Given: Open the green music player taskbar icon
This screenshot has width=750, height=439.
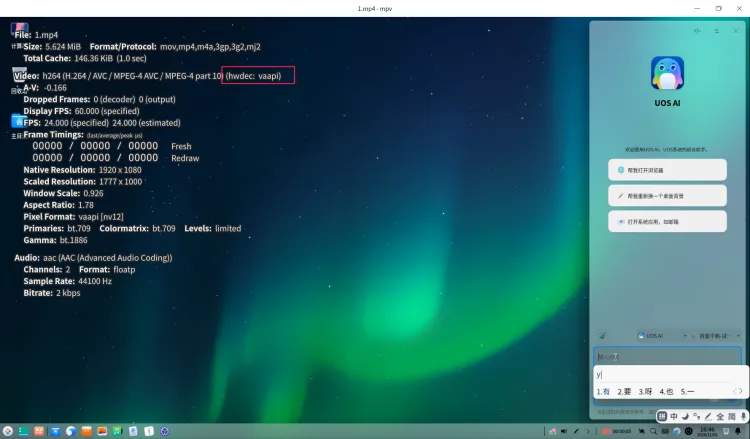Looking at the screenshot, I should click(x=118, y=431).
